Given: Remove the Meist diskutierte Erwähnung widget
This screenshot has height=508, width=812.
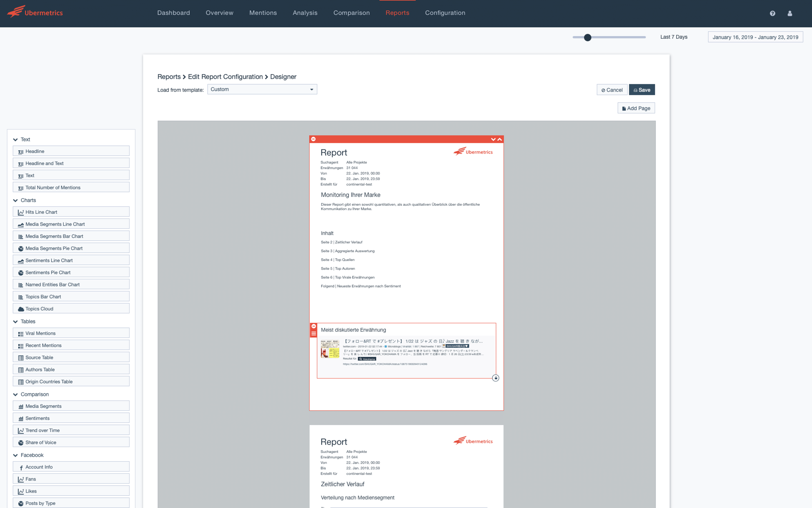Looking at the screenshot, I should (x=314, y=326).
